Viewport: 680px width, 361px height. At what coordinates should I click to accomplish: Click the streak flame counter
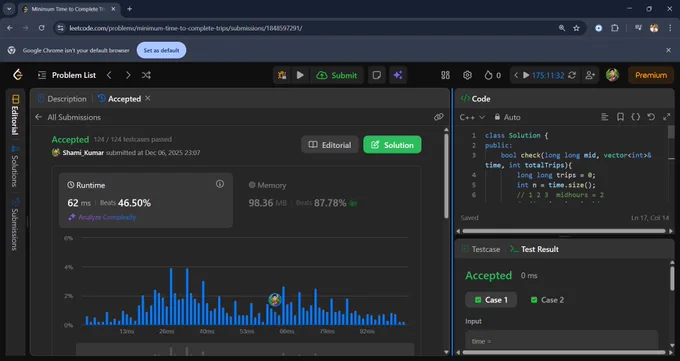pyautogui.click(x=492, y=75)
